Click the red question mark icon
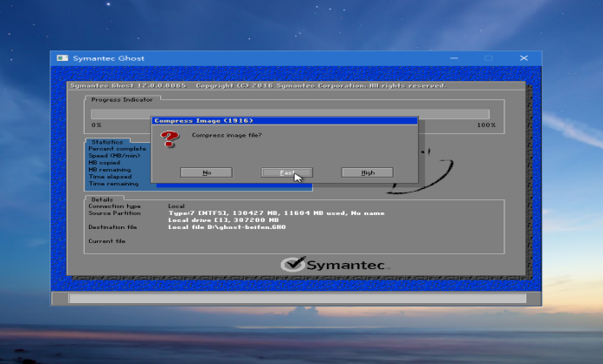The image size is (603, 364). [170, 138]
